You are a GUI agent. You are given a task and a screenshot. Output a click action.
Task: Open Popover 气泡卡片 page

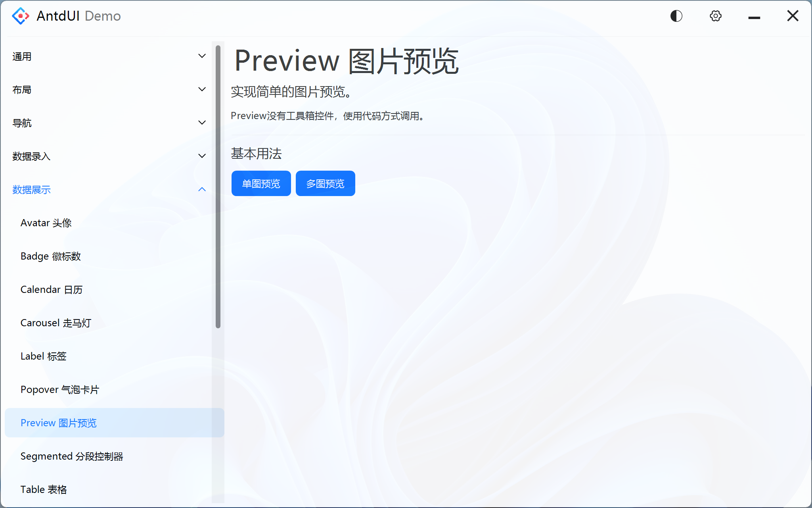point(60,389)
